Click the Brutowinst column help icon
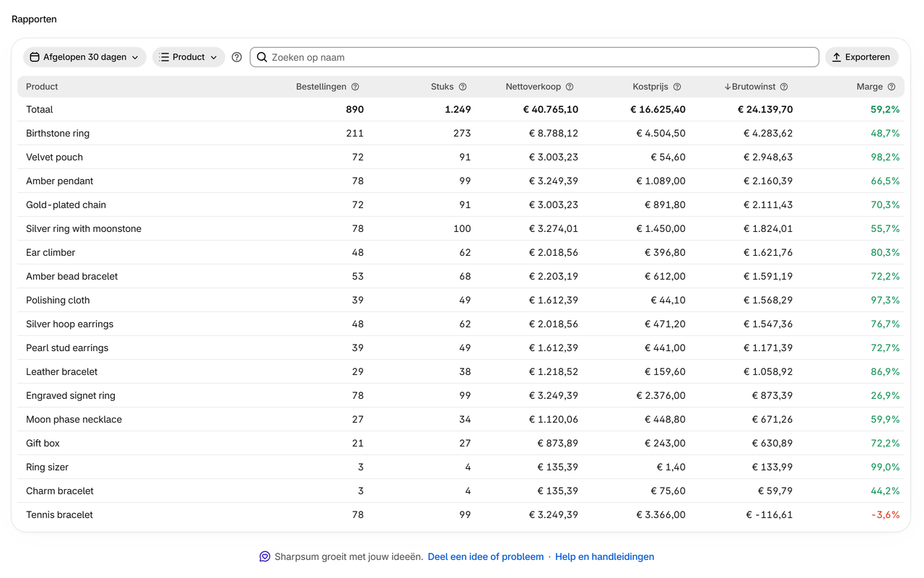Viewport: 924px width, 578px height. click(784, 87)
